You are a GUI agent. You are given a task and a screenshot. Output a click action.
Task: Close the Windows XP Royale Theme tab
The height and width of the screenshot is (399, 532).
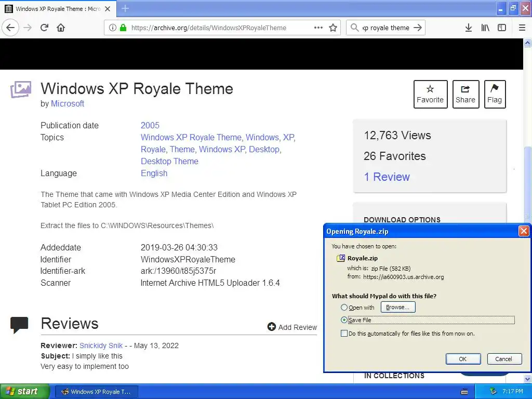(108, 9)
